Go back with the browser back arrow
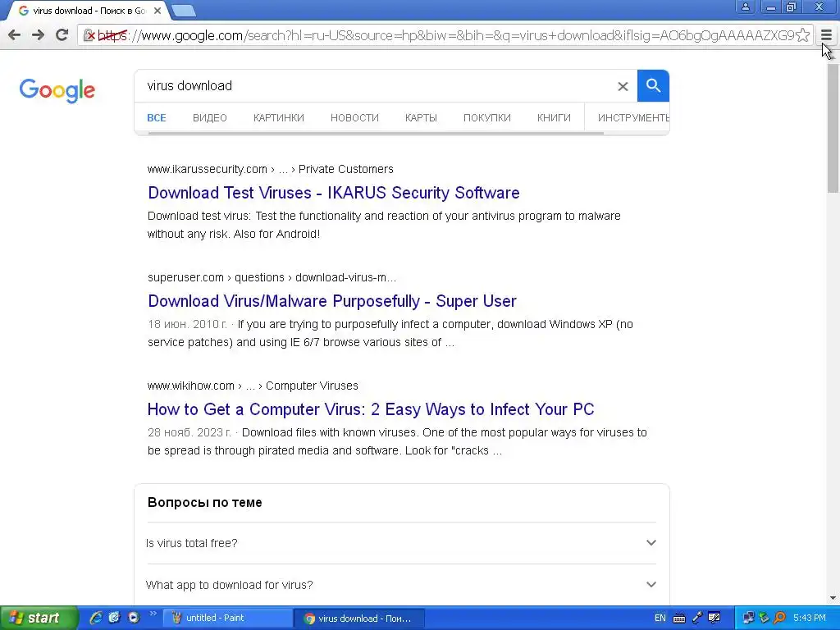Viewport: 840px width, 630px height. [15, 35]
